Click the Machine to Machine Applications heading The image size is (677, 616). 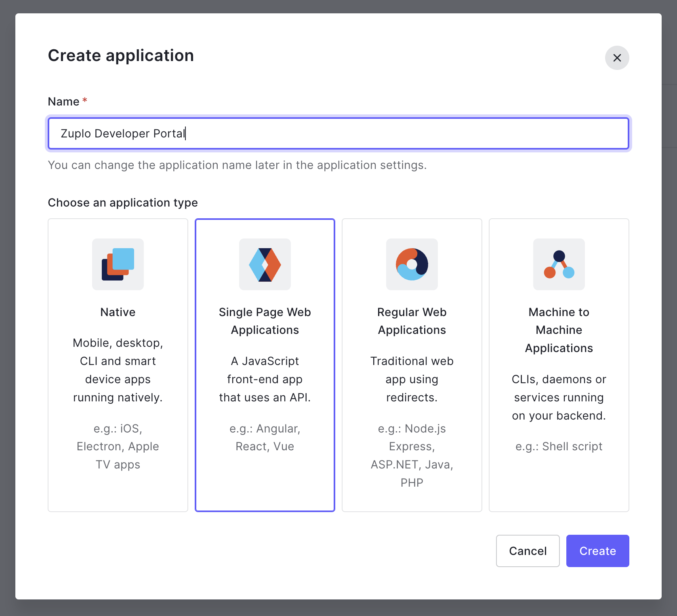559,330
